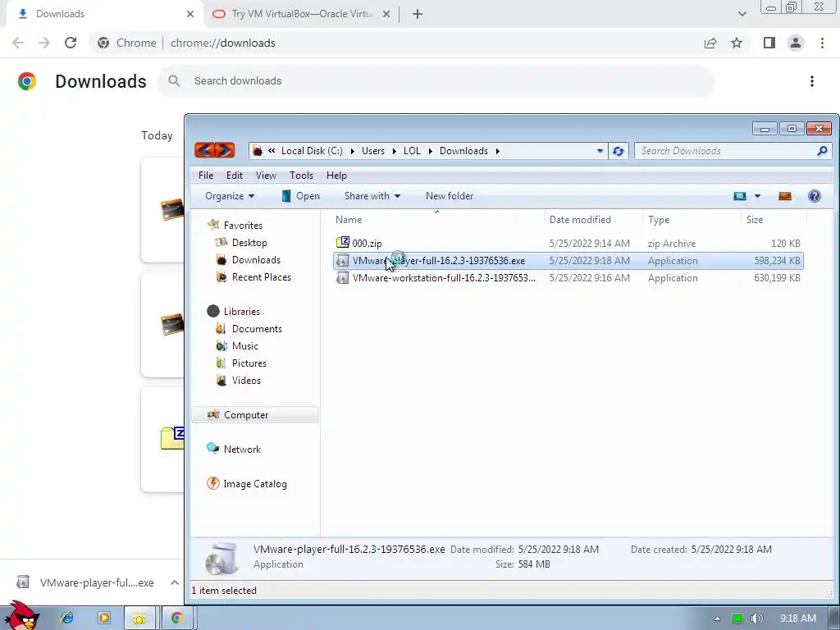The image size is (840, 630).
Task: Click the search magnifier in Search Downloads
Action: (x=822, y=151)
